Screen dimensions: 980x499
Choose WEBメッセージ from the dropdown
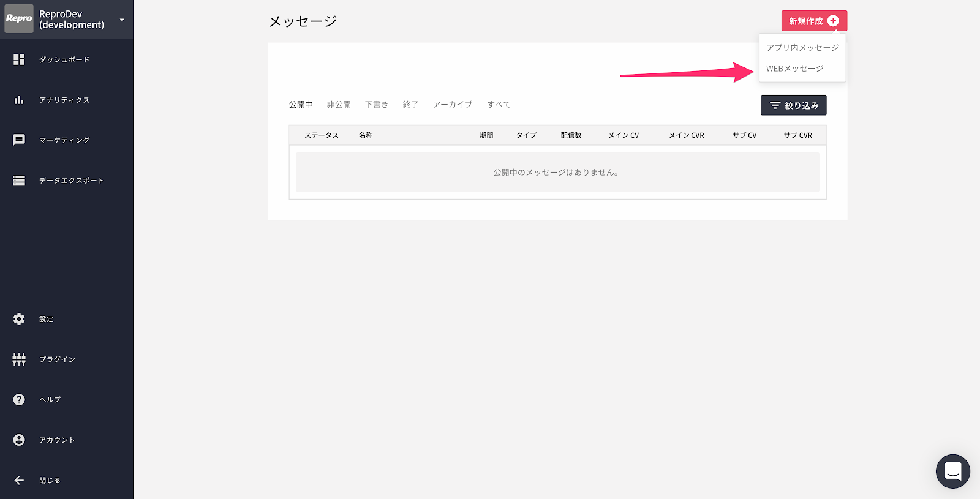pos(795,69)
